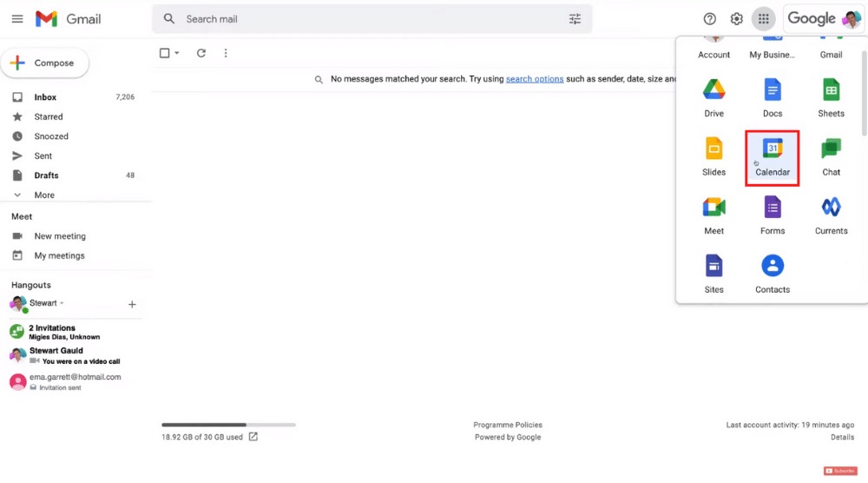Click the storage usage progress bar
This screenshot has width=868, height=483.
[x=228, y=425]
